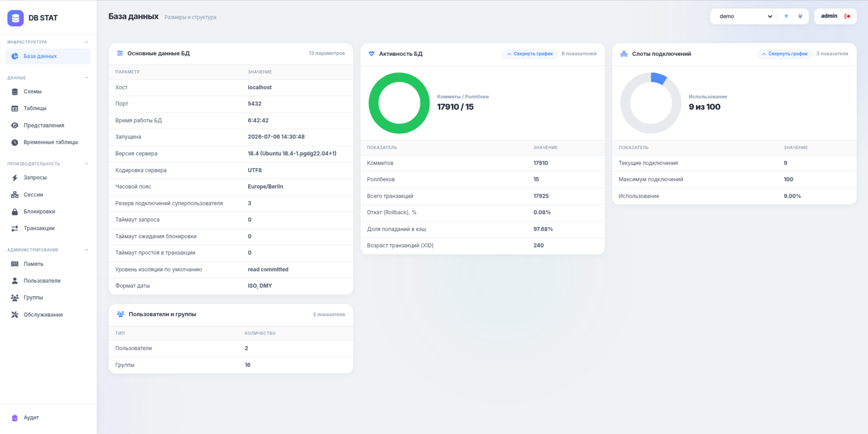Open the Transactions arrows icon (Транзакции)

pyautogui.click(x=14, y=228)
